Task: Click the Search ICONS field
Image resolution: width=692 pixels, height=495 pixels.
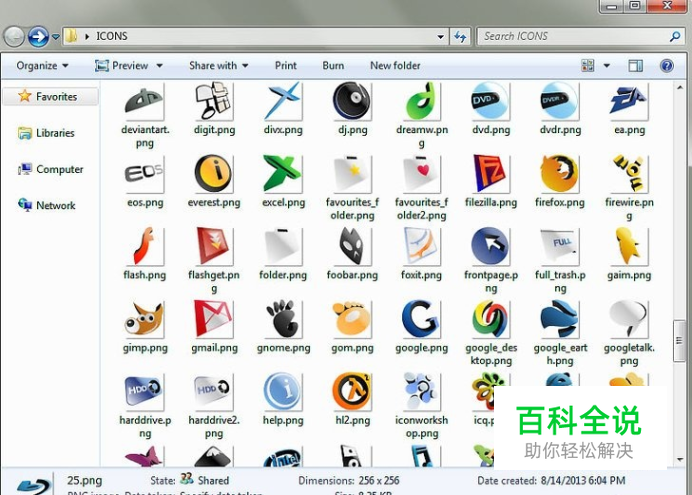Action: [x=580, y=37]
